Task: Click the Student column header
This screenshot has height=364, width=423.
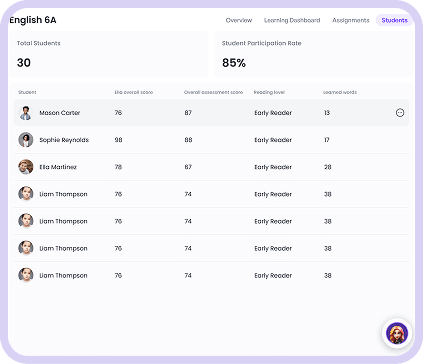Action: click(27, 92)
